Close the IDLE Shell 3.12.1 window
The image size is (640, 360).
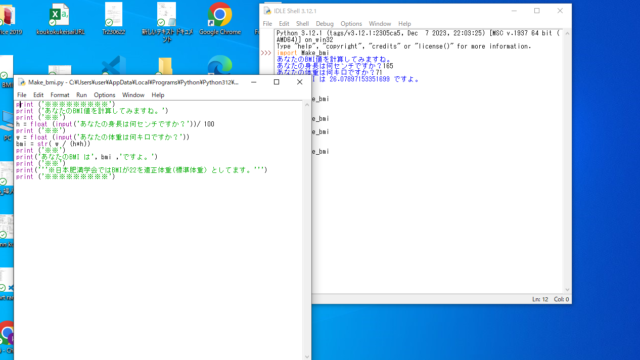pos(560,11)
